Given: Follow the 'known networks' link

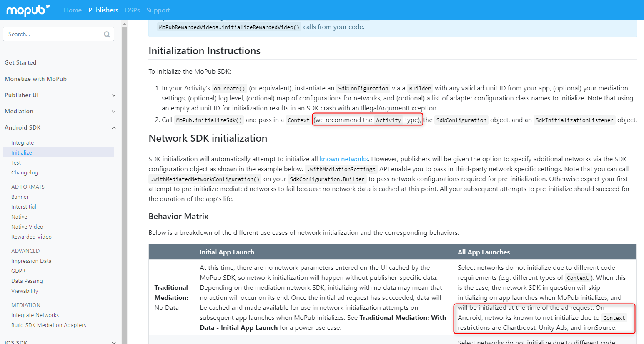Looking at the screenshot, I should click(x=344, y=159).
